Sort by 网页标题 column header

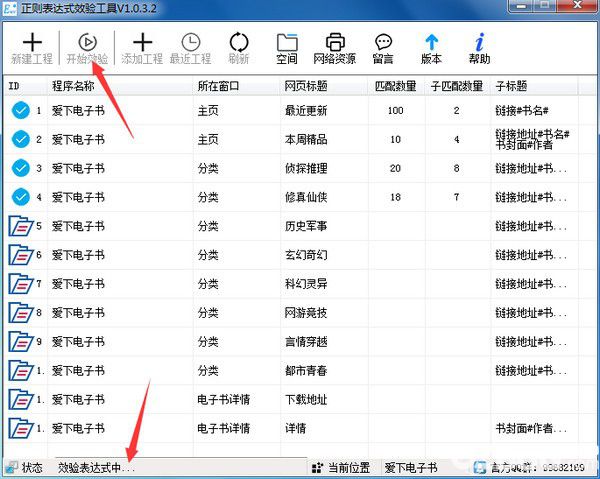point(324,86)
